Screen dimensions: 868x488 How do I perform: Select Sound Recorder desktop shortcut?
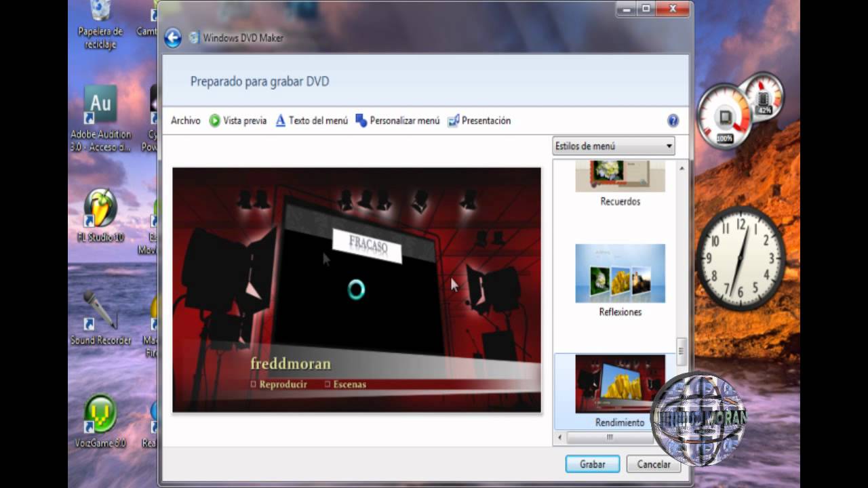click(x=100, y=318)
